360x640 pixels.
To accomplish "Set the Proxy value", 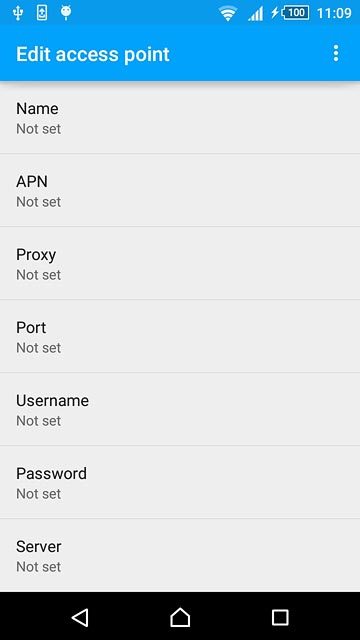I will (180, 264).
